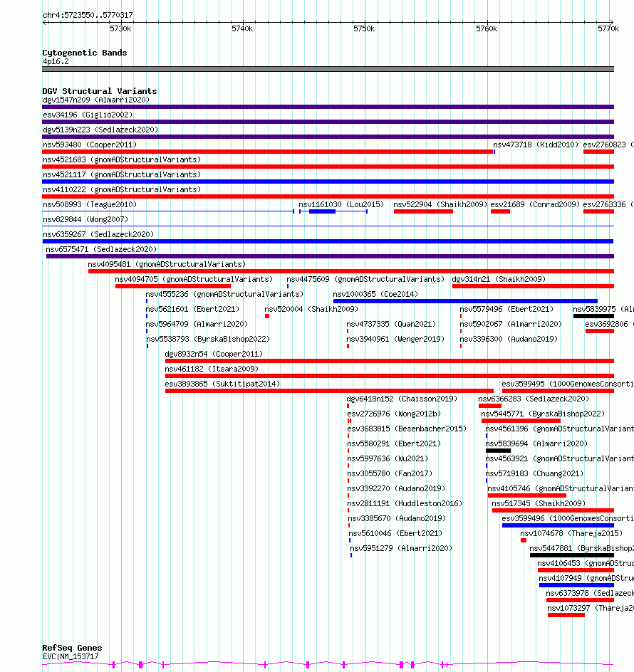Open nsv4094705 gnomAD variant

click(x=194, y=280)
